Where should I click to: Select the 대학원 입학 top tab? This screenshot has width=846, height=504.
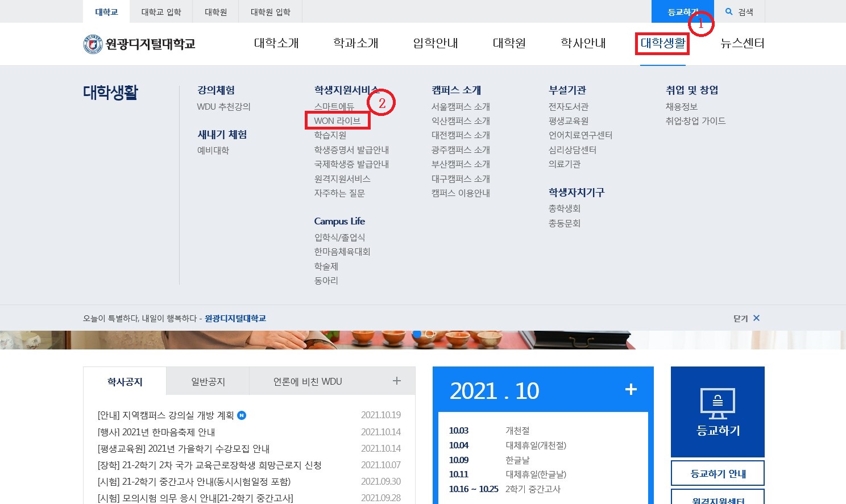pyautogui.click(x=270, y=11)
